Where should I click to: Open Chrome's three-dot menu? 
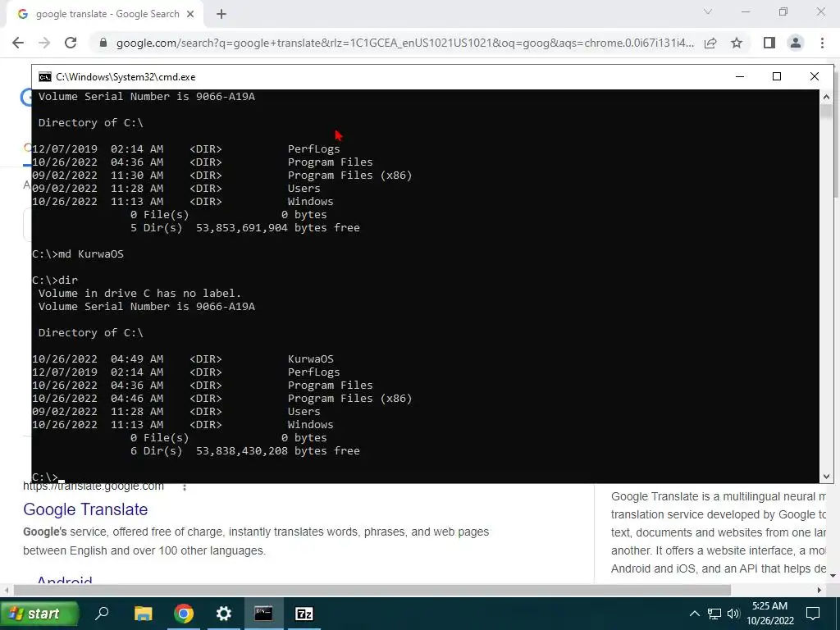point(822,43)
